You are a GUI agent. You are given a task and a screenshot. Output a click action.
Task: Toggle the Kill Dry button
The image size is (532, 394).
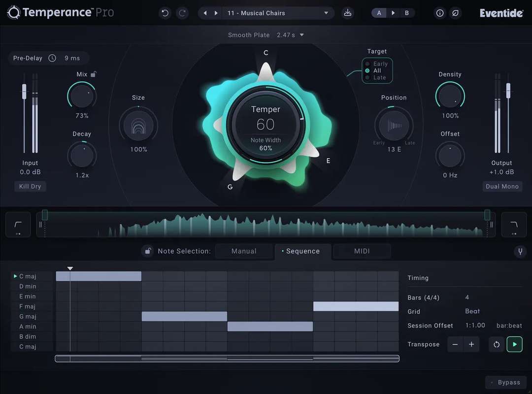(x=30, y=187)
